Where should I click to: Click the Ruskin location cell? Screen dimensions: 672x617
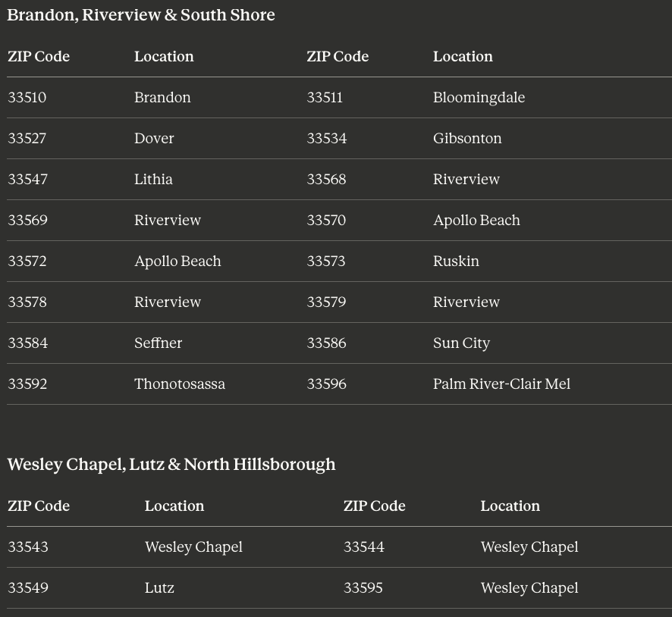point(456,262)
